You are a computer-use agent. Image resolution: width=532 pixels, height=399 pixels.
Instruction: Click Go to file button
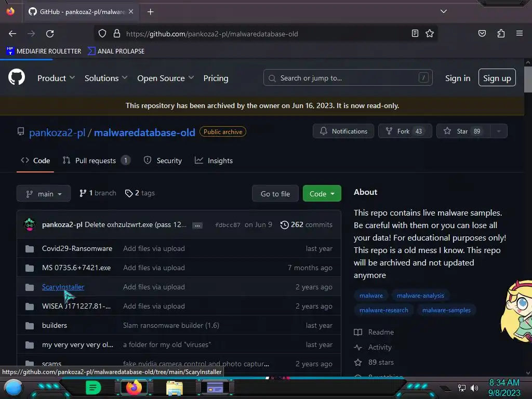point(275,193)
